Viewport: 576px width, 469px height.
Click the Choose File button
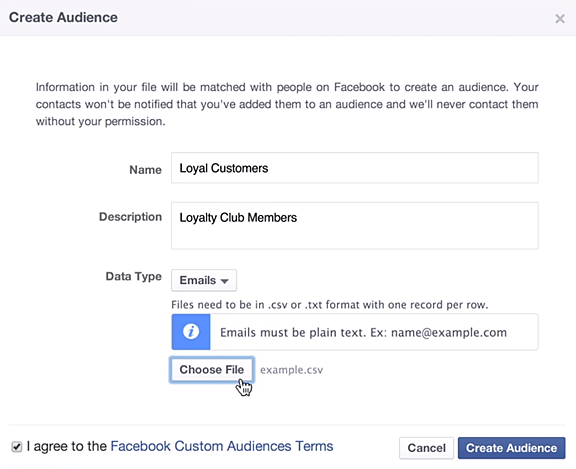(212, 369)
